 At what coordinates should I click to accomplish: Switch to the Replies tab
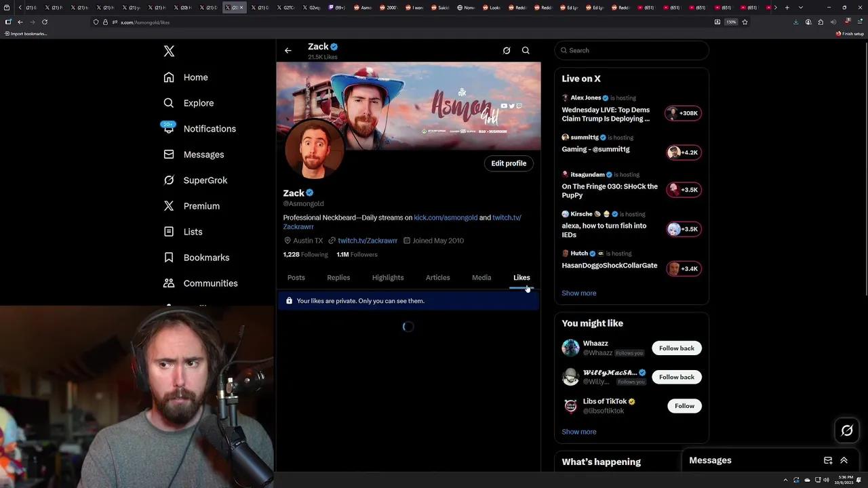tap(338, 278)
